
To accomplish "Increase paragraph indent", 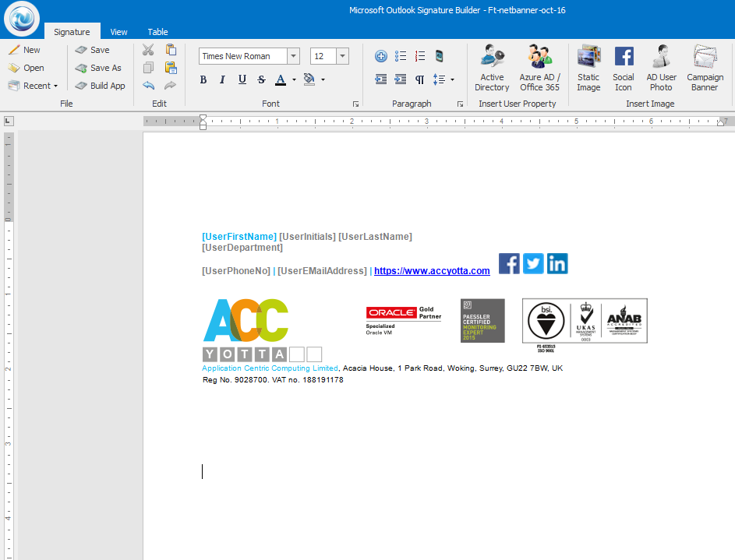I will pos(401,79).
